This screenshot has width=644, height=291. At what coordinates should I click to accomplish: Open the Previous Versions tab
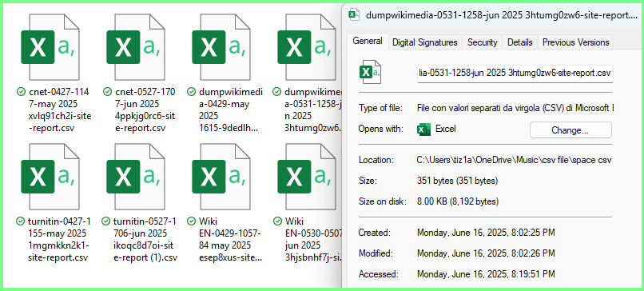coord(575,42)
